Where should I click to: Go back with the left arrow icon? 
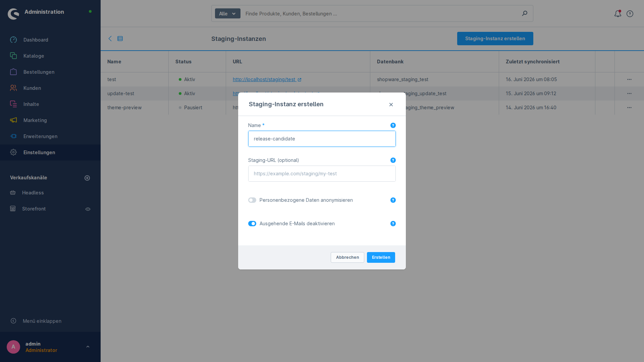110,39
